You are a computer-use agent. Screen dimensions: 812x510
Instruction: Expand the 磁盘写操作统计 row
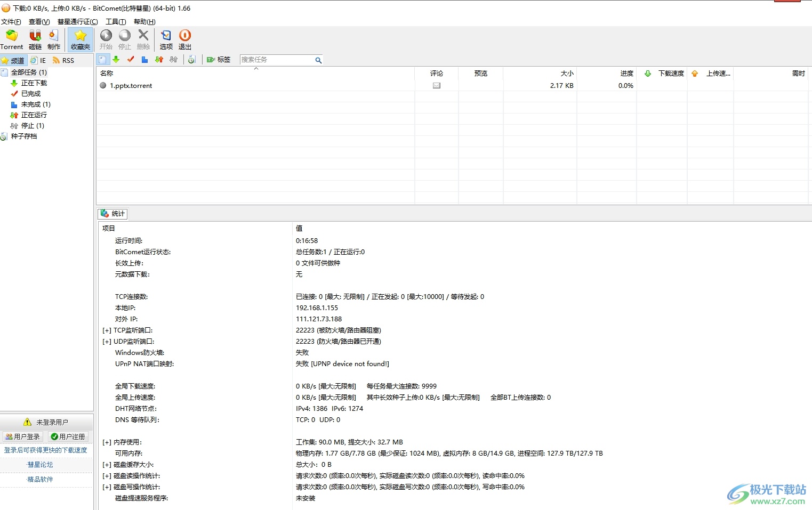point(107,487)
